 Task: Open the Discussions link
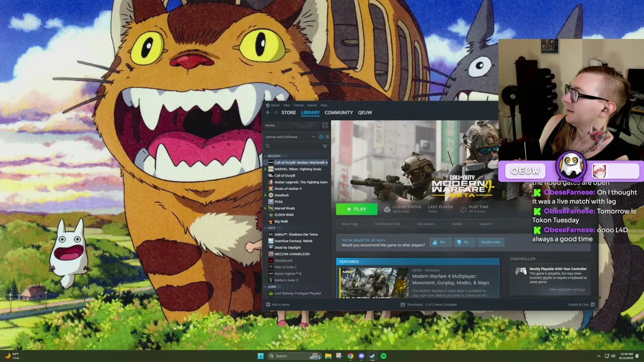pos(426,224)
